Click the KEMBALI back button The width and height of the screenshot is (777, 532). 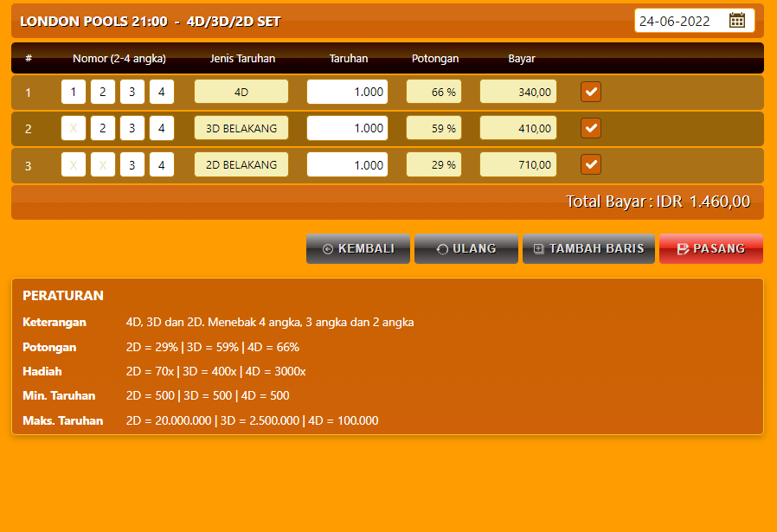(x=358, y=248)
